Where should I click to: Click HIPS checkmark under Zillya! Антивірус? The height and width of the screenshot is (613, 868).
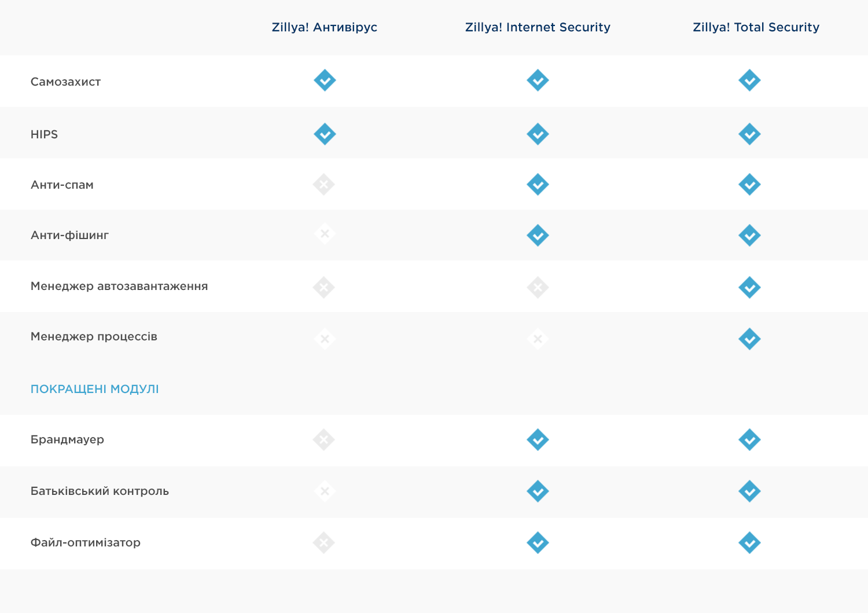pos(325,134)
